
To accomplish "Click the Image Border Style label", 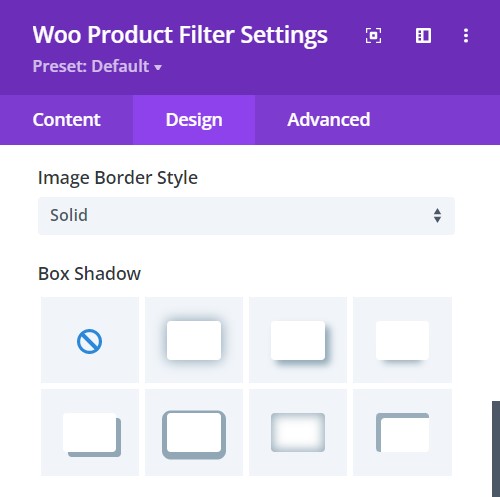I will click(118, 178).
